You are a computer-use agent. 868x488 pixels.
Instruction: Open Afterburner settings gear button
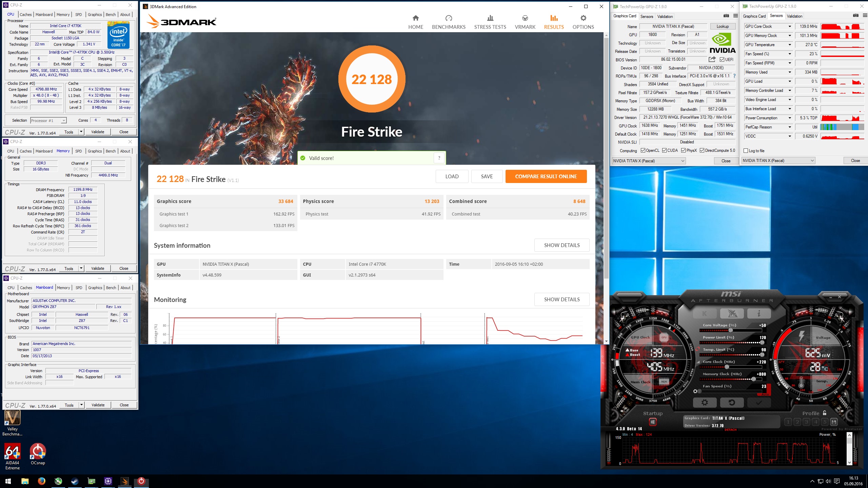pos(705,402)
